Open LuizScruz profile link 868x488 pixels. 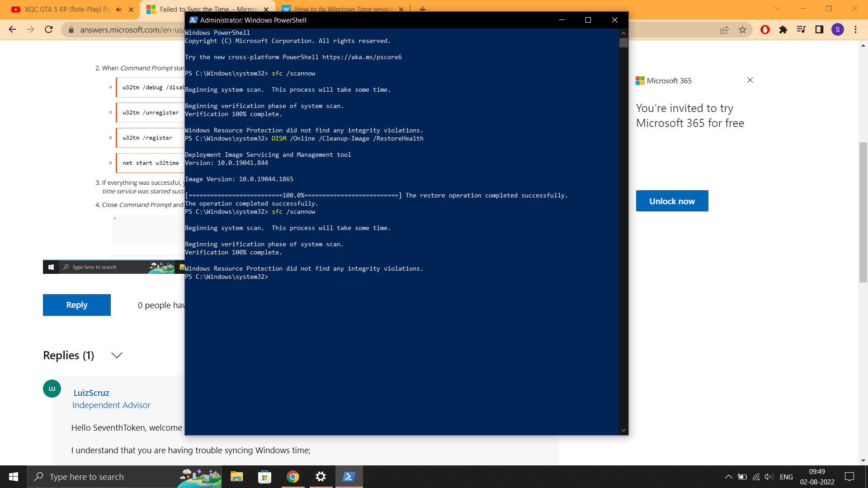click(91, 393)
